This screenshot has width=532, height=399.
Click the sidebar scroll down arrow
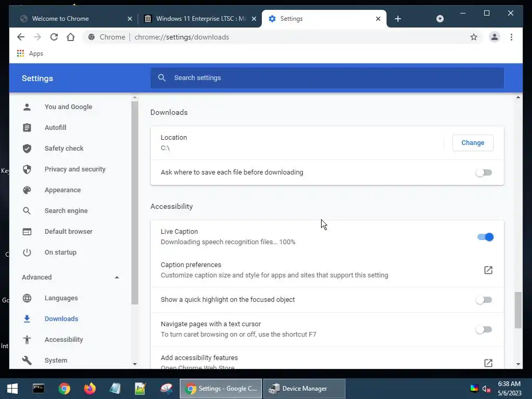tap(135, 364)
